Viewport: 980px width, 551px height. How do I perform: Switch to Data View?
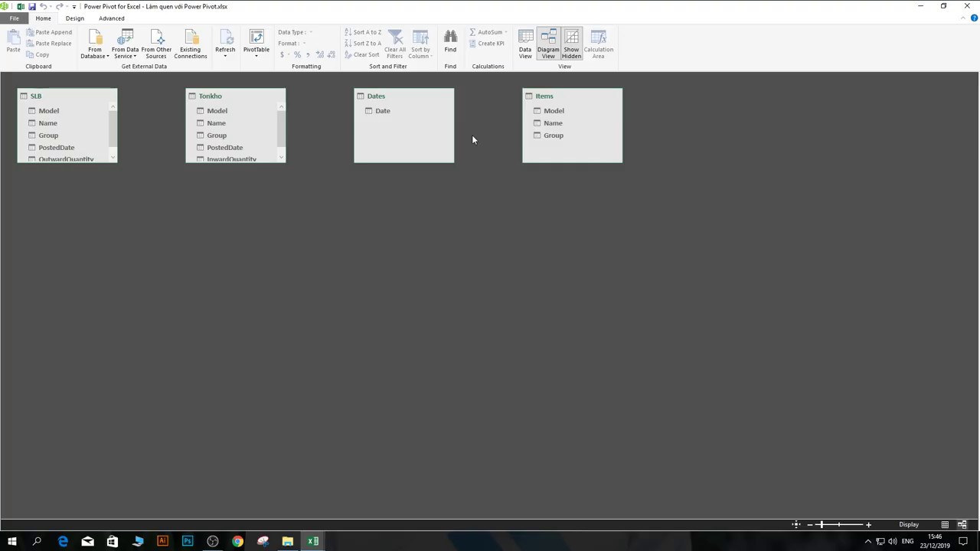[x=525, y=44]
